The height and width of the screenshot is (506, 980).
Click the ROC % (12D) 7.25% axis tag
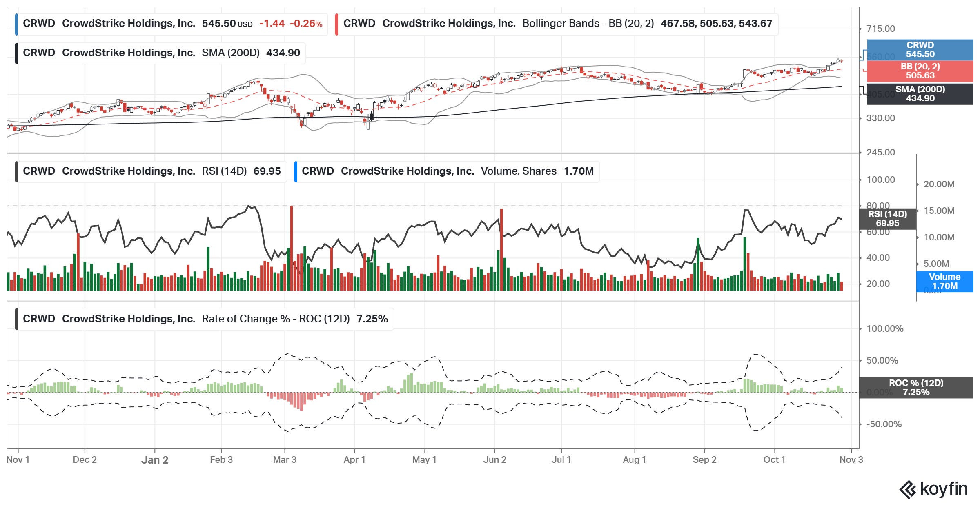[915, 388]
